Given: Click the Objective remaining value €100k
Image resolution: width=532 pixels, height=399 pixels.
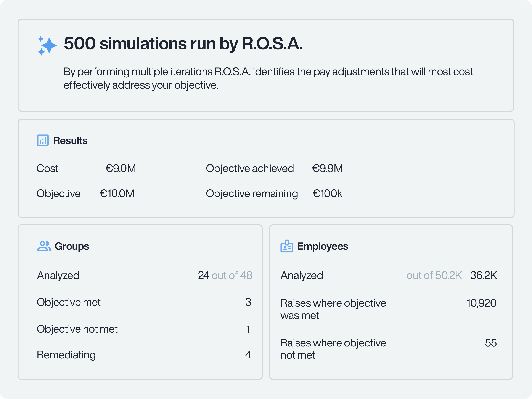Looking at the screenshot, I should (x=327, y=193).
